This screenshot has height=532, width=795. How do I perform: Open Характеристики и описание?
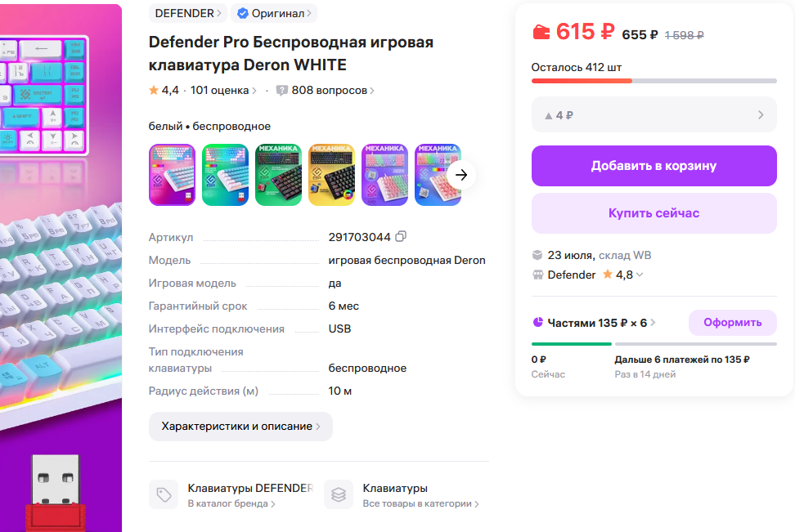pyautogui.click(x=240, y=426)
